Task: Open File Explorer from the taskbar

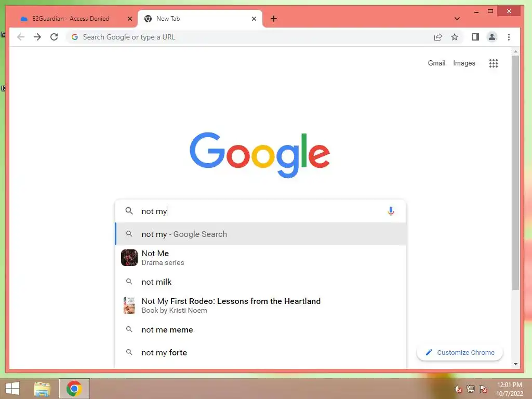Action: tap(42, 389)
